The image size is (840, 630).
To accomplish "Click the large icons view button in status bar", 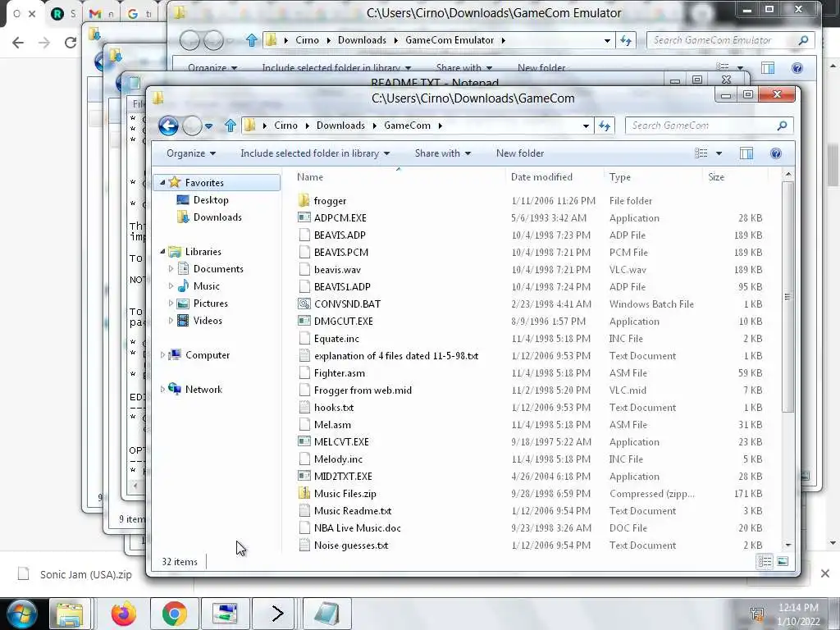I will pos(783,561).
